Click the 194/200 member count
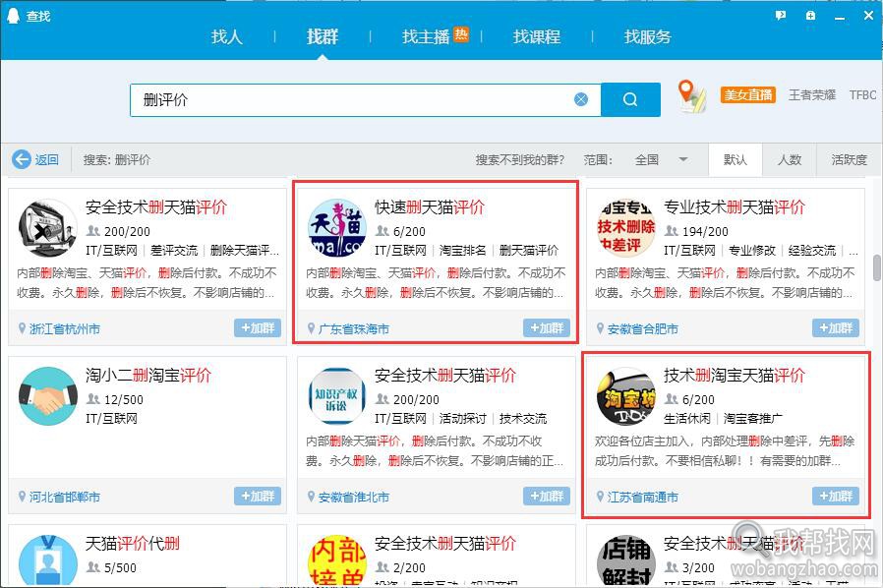 704,231
